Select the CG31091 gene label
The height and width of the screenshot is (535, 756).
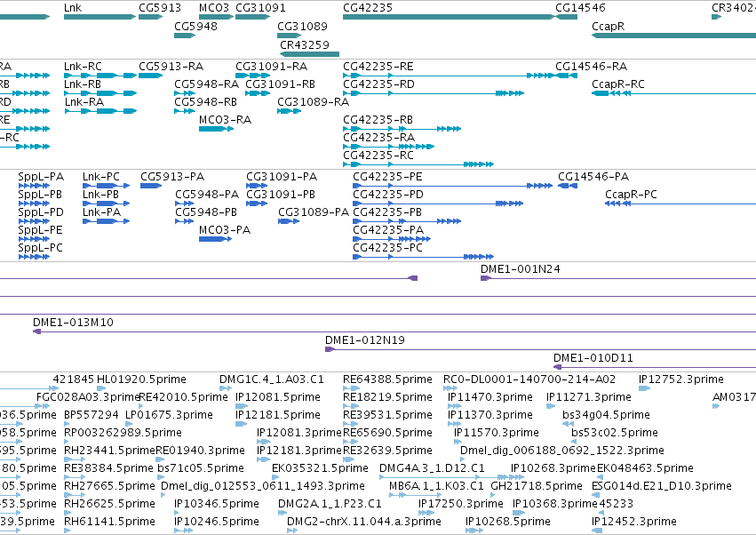point(260,8)
